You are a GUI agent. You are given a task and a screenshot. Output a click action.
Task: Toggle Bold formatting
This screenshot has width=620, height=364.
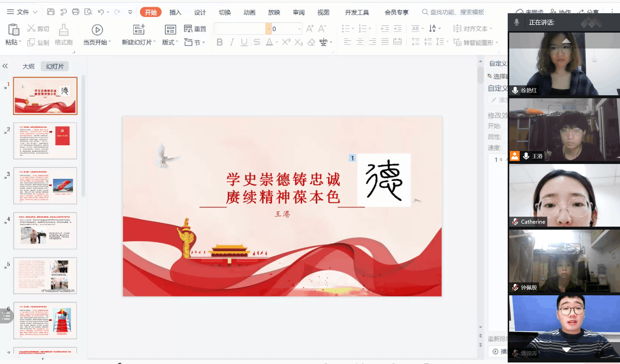click(219, 42)
